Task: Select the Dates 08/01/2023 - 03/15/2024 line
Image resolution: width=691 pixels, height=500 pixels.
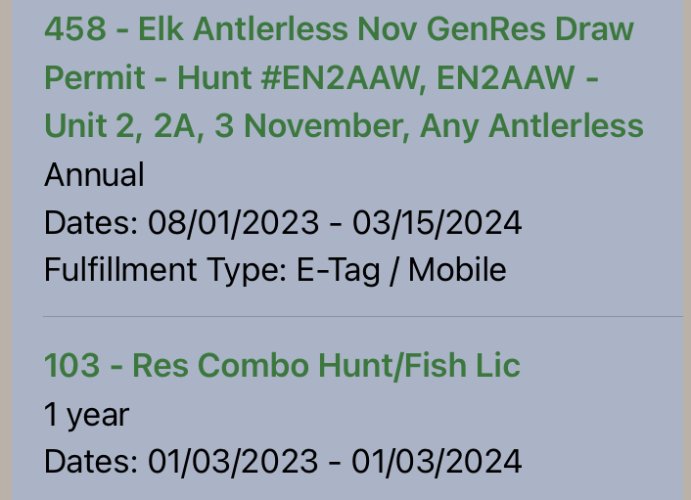Action: (x=283, y=222)
